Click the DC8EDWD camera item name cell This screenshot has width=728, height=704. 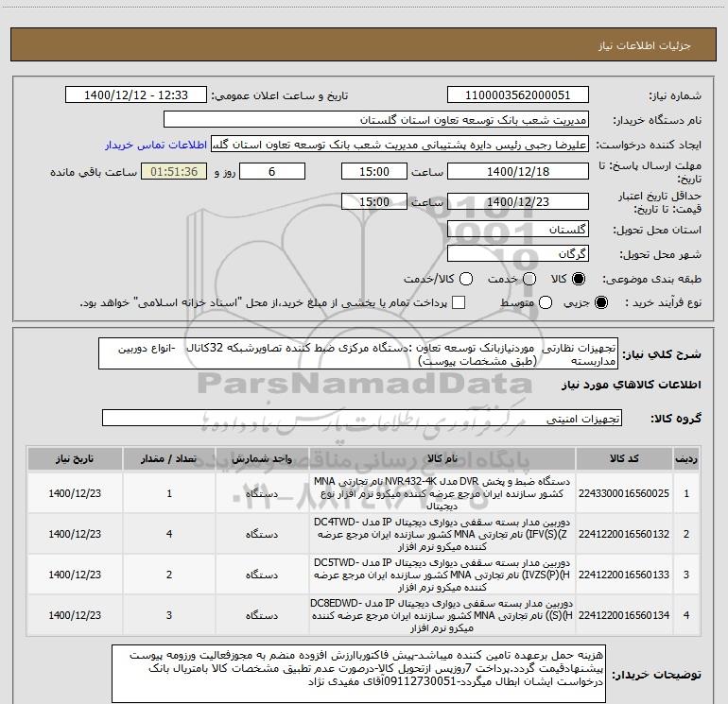click(x=442, y=615)
